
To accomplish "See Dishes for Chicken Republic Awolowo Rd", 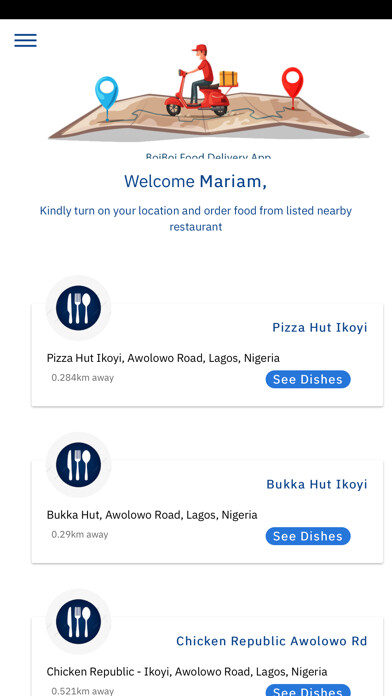I will pos(308,690).
